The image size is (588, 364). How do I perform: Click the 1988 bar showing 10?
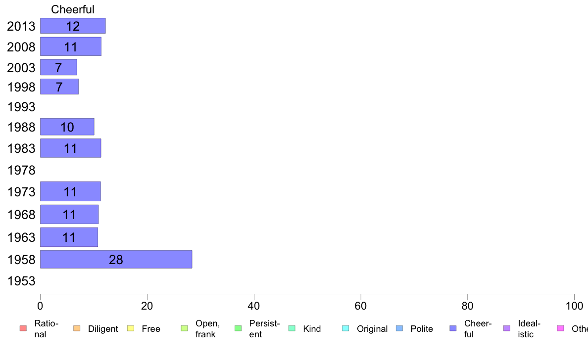point(67,127)
